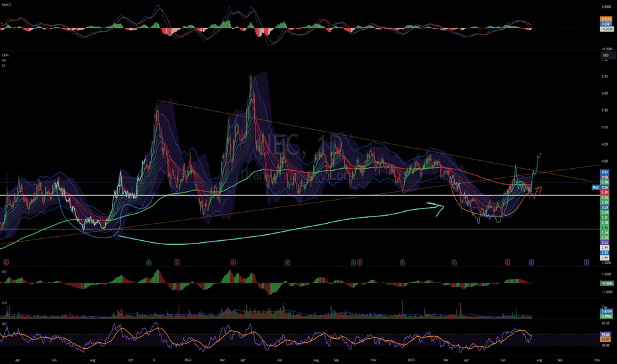Click the 0.5000 MACD scale label
The height and width of the screenshot is (364, 617).
tap(606, 7)
